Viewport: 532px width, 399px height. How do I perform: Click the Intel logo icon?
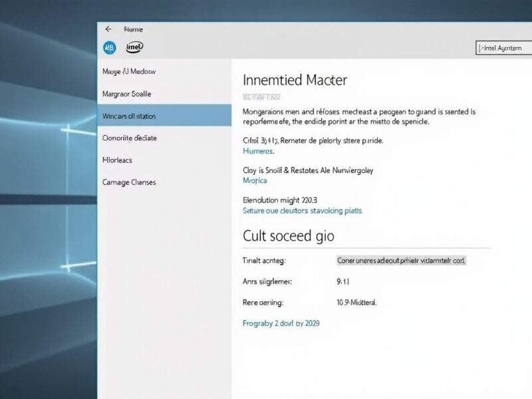tap(134, 47)
